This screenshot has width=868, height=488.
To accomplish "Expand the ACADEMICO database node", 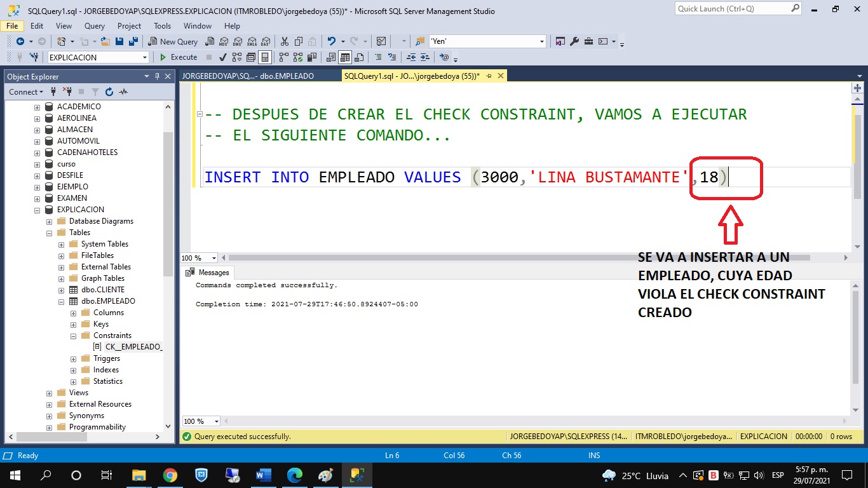I will click(x=37, y=107).
